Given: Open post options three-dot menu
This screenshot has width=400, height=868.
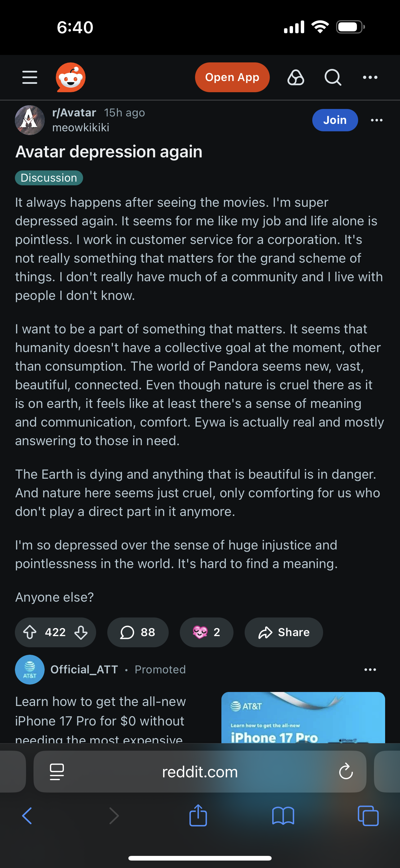Looking at the screenshot, I should click(376, 120).
